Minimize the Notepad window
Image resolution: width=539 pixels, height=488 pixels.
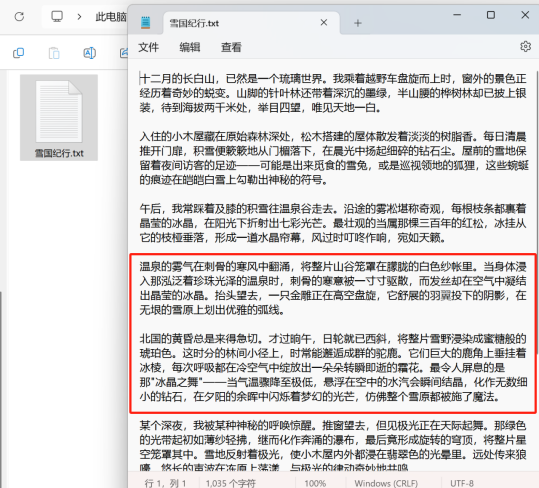click(457, 15)
